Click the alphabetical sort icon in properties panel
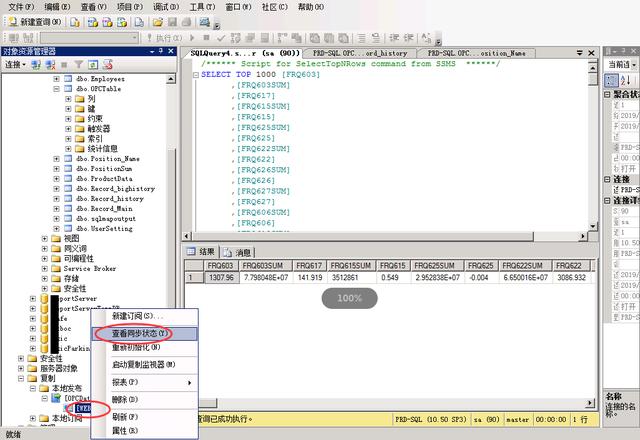 click(x=625, y=80)
